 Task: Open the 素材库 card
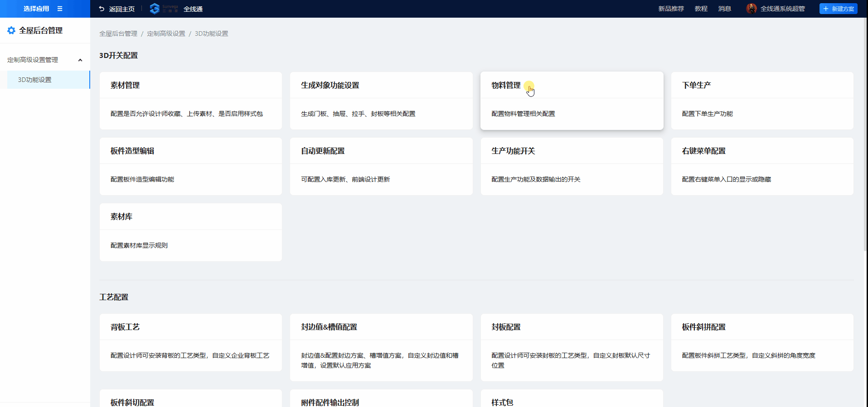(x=191, y=232)
